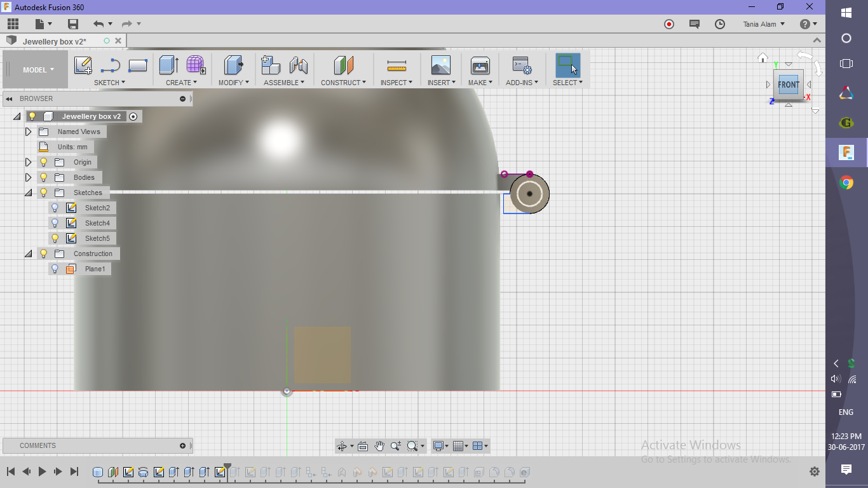Click the New Component assemble icon

[271, 65]
